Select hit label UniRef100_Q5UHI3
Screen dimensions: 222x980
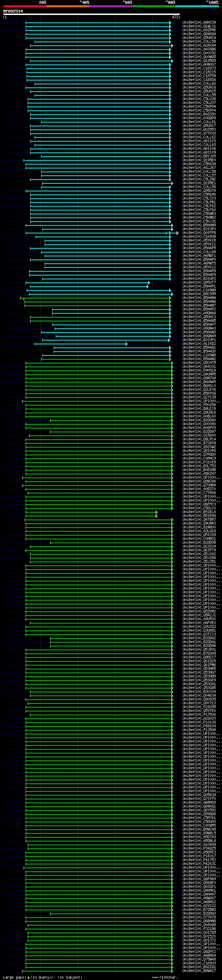[x=199, y=317]
